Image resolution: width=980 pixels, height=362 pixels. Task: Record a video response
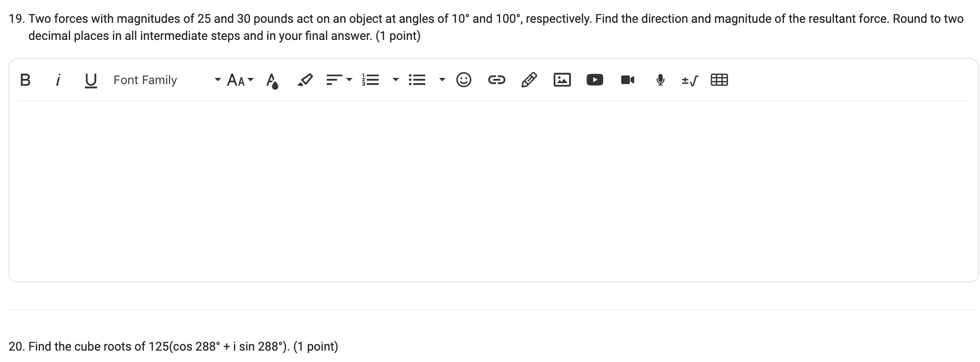click(x=627, y=80)
